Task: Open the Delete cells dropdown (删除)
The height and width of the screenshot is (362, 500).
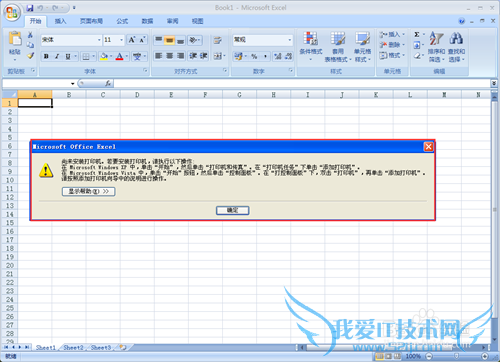Action: click(392, 45)
